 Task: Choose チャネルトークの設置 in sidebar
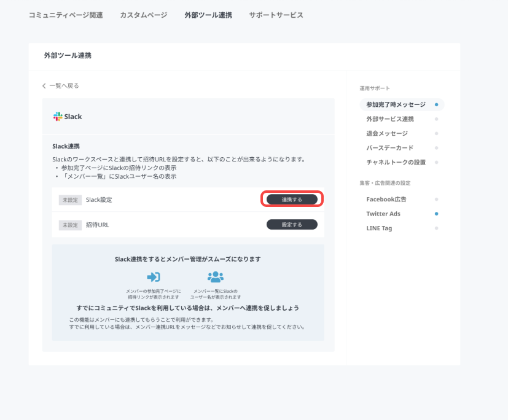[396, 163]
